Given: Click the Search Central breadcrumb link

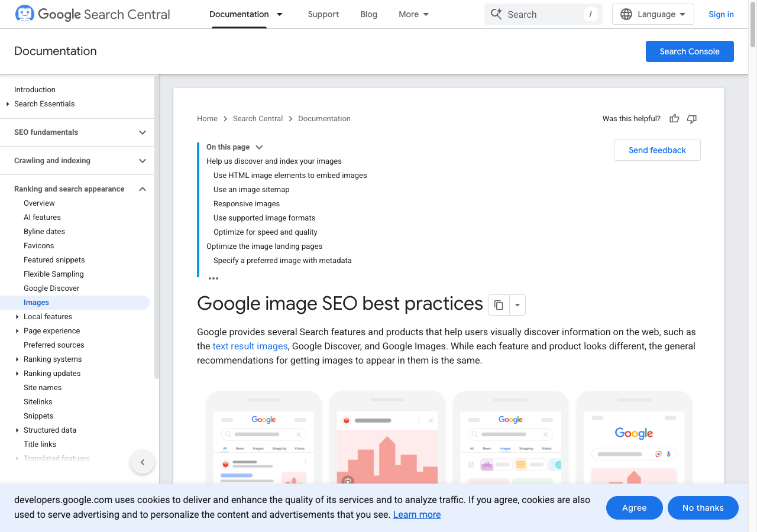Looking at the screenshot, I should pos(258,119).
